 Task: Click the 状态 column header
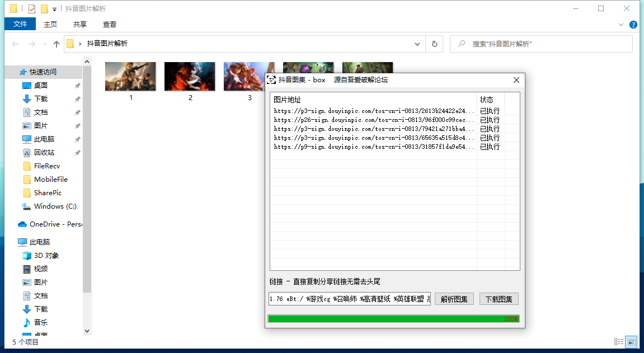[x=490, y=100]
